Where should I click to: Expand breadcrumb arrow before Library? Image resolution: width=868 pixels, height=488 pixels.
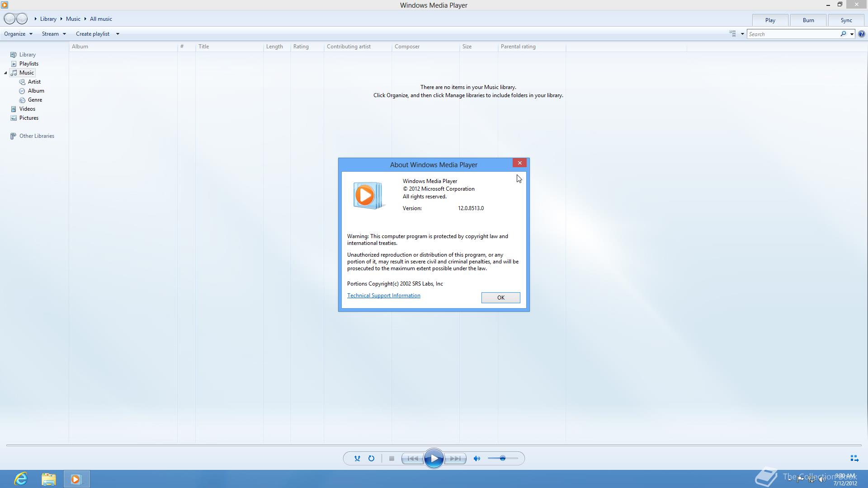[35, 19]
